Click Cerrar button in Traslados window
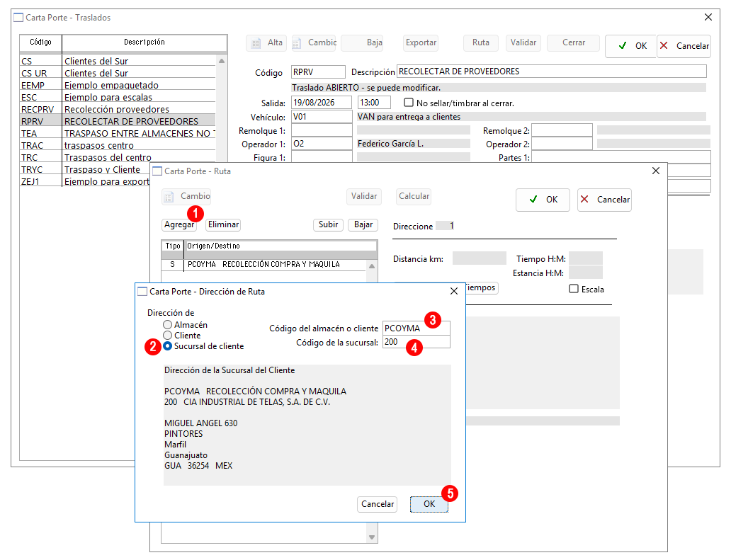Image resolution: width=731 pixels, height=560 pixels. [x=574, y=43]
